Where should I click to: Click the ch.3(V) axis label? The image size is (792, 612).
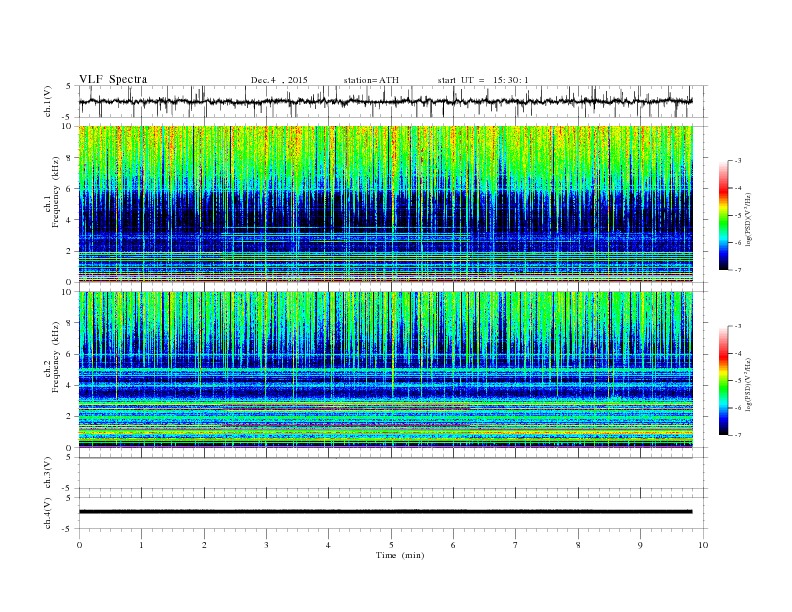48,473
